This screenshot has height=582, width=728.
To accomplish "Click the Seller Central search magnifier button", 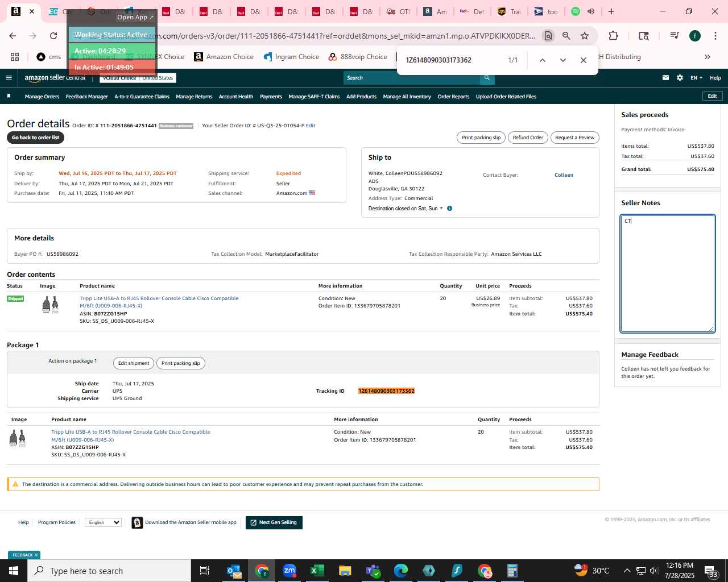I will click(x=487, y=78).
